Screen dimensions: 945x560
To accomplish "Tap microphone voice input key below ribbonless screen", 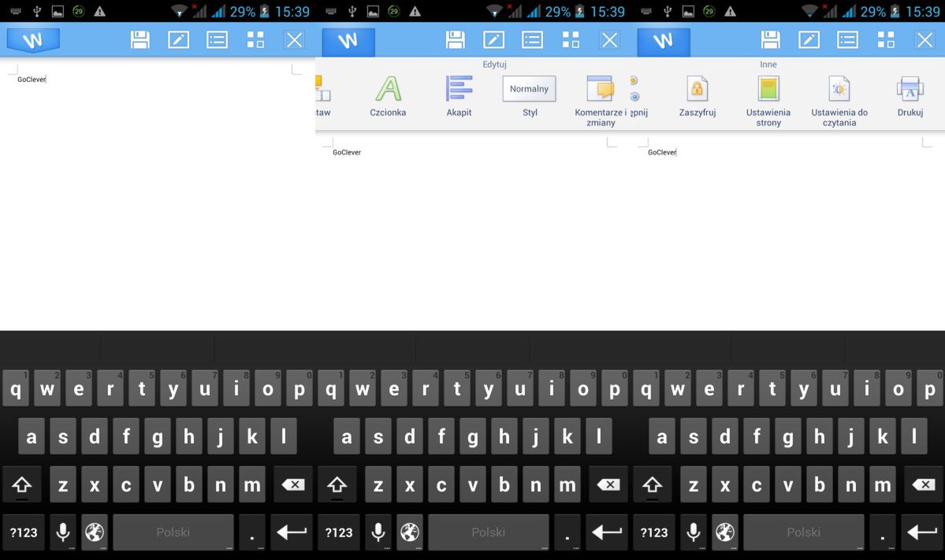I will [x=63, y=532].
